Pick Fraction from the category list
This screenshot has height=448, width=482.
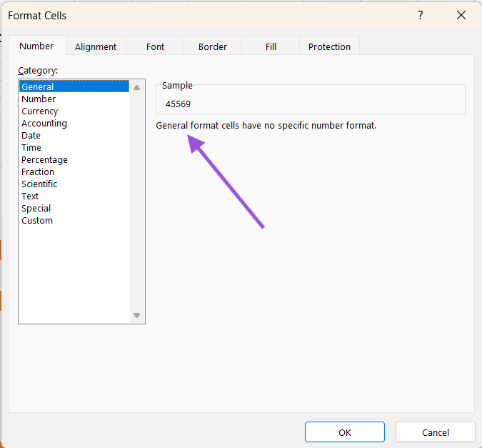pyautogui.click(x=74, y=171)
